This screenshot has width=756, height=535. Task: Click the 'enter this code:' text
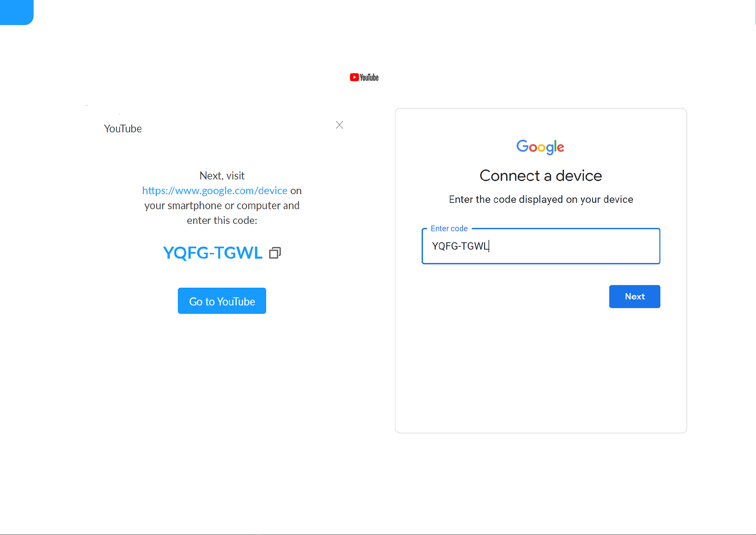click(x=222, y=221)
